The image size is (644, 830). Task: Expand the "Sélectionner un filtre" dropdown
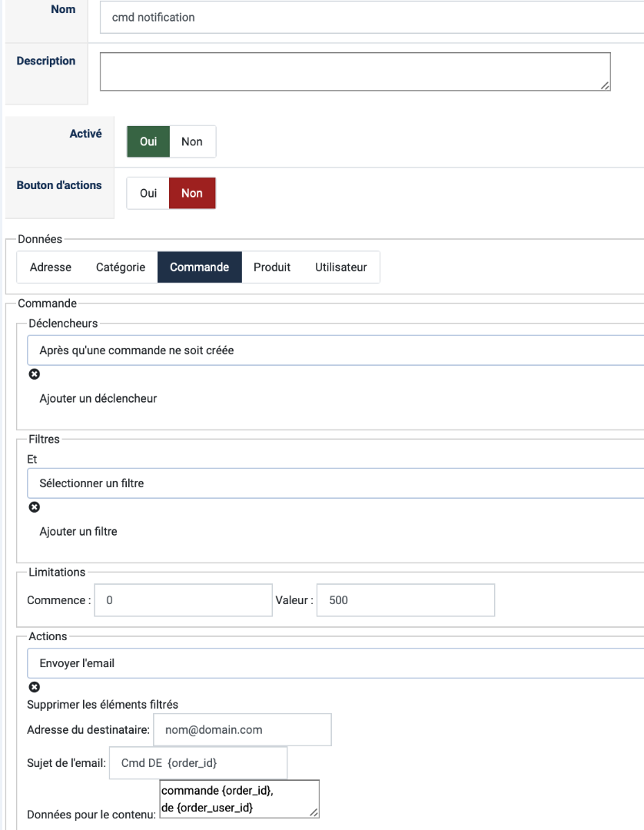tap(335, 483)
